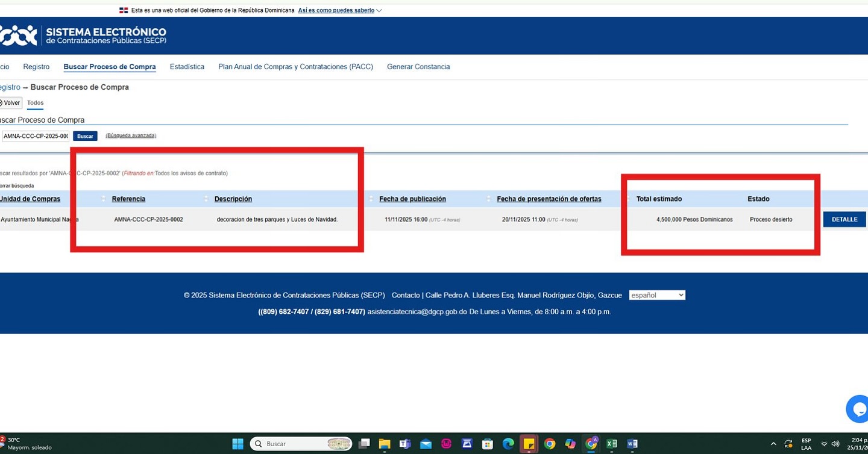This screenshot has width=868, height=454.
Task: Sort by Fecha de presentación de ofertas
Action: (x=549, y=199)
